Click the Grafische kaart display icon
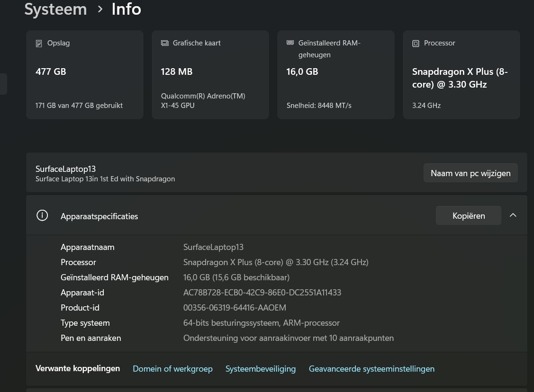The width and height of the screenshot is (534, 392). (x=165, y=43)
